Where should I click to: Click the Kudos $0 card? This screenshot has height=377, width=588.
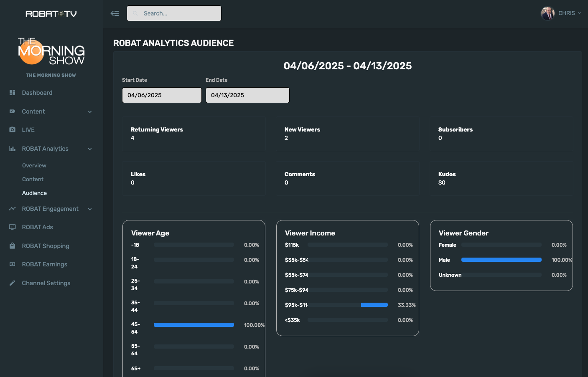click(x=501, y=179)
